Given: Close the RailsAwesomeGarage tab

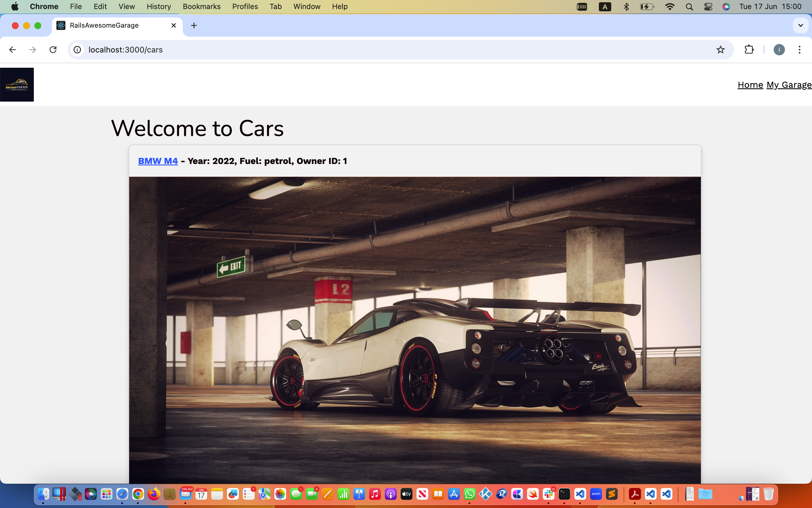Looking at the screenshot, I should [173, 25].
